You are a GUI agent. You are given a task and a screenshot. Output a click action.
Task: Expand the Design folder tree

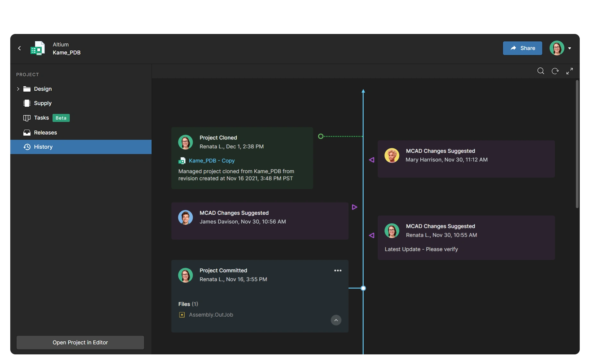[18, 89]
